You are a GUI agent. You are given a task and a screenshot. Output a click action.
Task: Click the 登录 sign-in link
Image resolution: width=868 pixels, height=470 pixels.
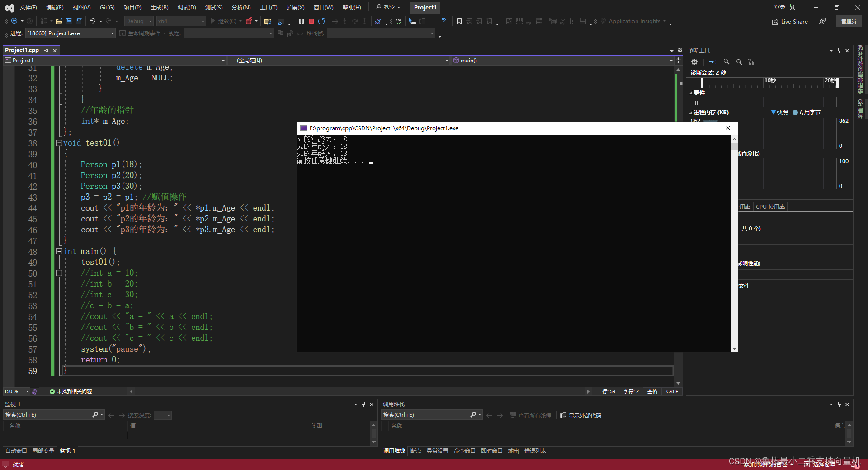pyautogui.click(x=779, y=7)
